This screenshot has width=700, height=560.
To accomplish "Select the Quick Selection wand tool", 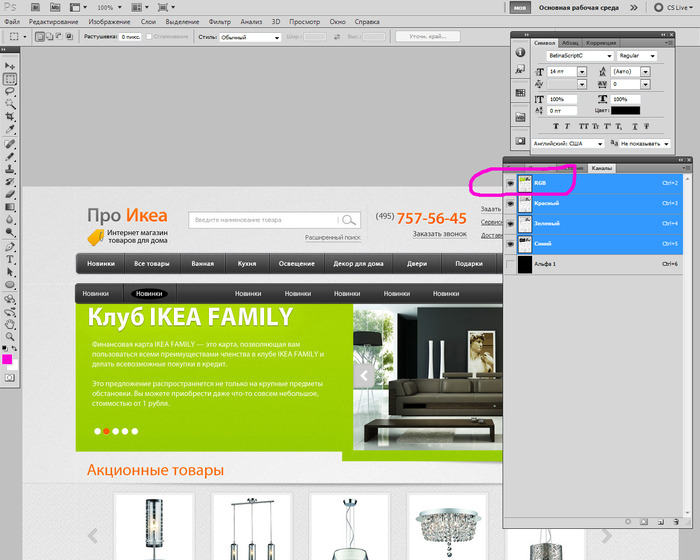I will pyautogui.click(x=10, y=104).
